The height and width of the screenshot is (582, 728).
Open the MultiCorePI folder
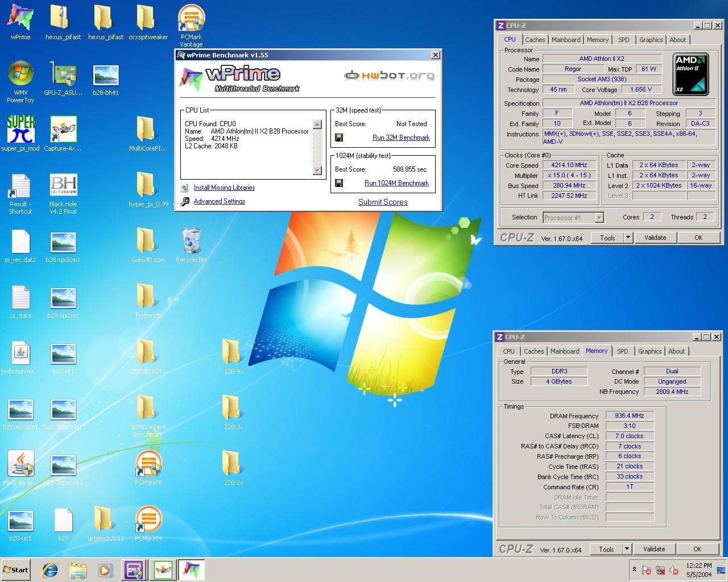pos(148,134)
